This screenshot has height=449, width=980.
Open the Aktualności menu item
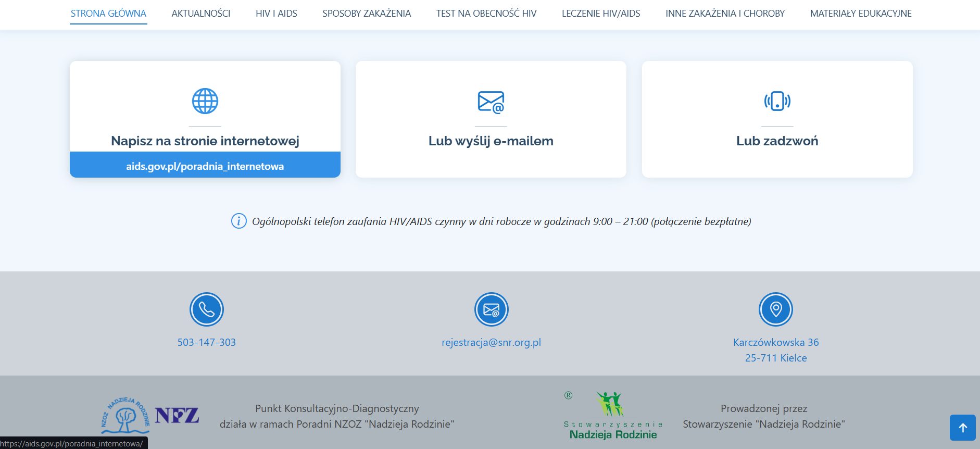pyautogui.click(x=201, y=14)
